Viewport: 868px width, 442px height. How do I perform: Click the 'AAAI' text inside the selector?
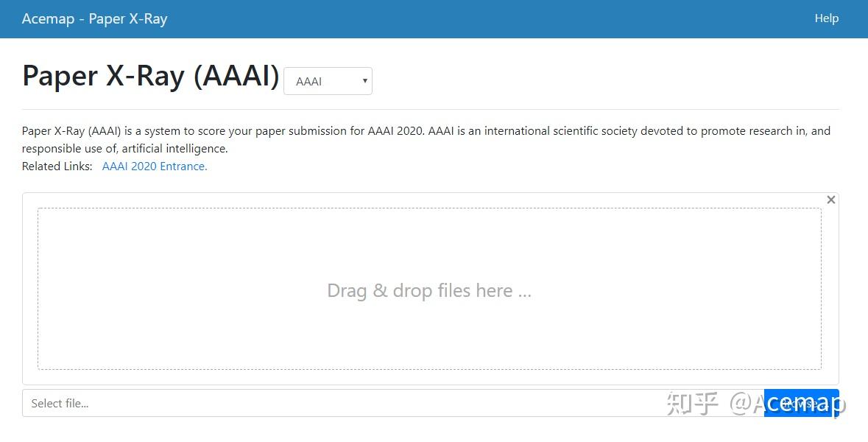(309, 82)
